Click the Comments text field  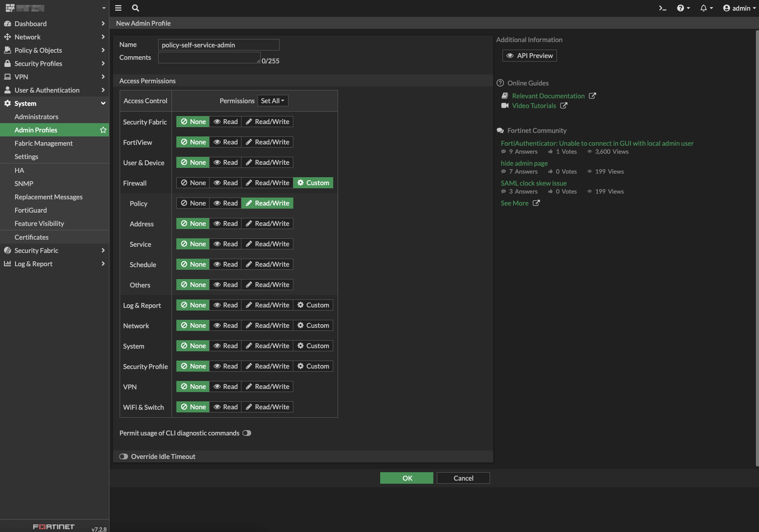tap(209, 58)
